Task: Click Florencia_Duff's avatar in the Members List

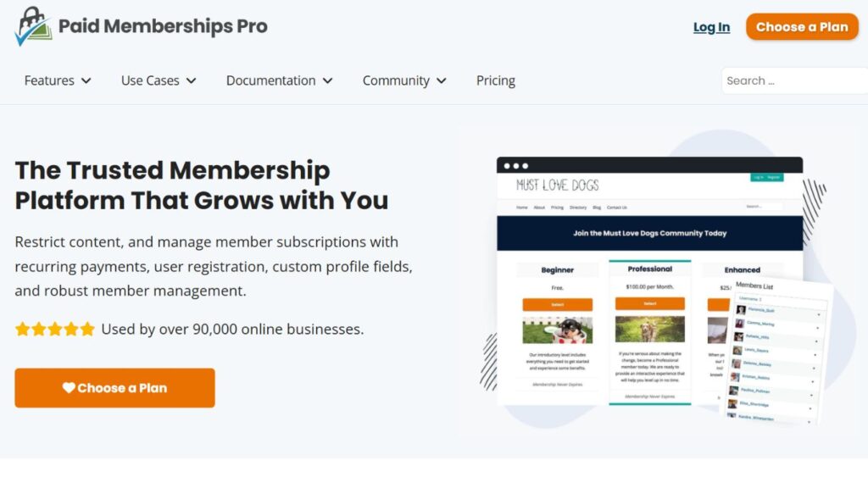Action: [x=740, y=309]
